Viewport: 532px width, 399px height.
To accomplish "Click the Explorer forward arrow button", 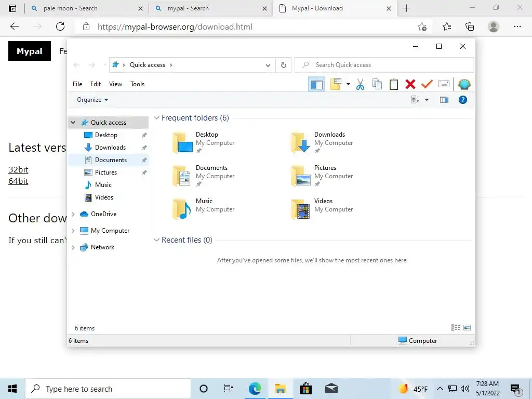I will 91,65.
